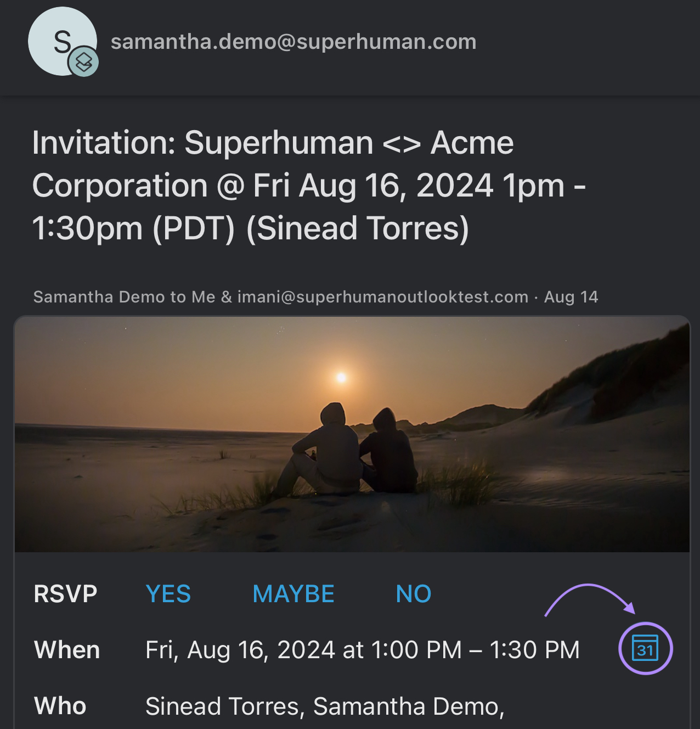RSVP Yes to the invitation
700x729 pixels.
pos(168,594)
